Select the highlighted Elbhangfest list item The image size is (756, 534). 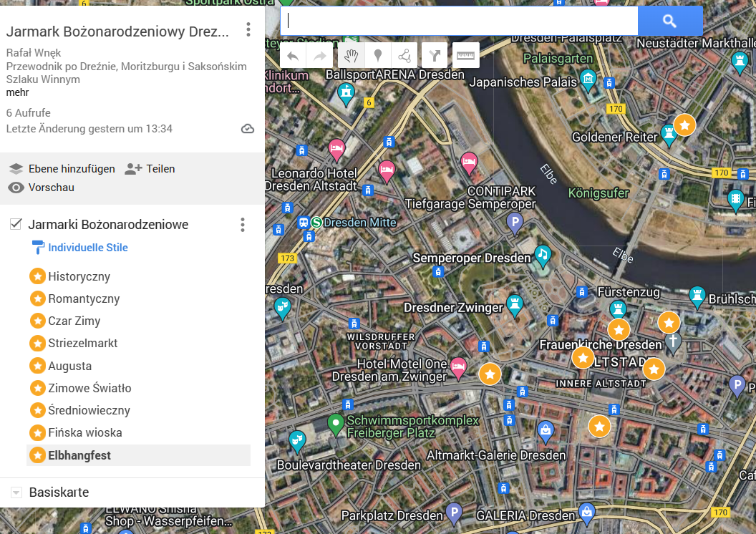(138, 455)
